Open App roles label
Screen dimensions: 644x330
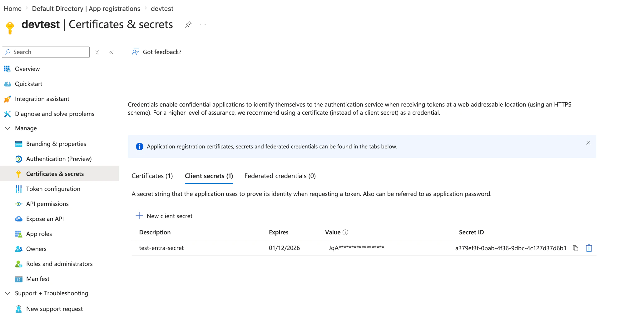pyautogui.click(x=39, y=234)
